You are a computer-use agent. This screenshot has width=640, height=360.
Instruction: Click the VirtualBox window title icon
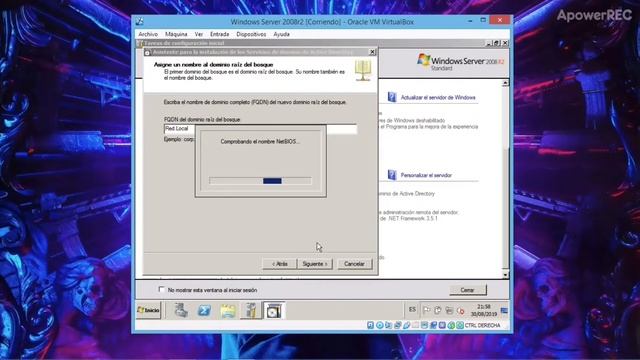click(x=140, y=22)
